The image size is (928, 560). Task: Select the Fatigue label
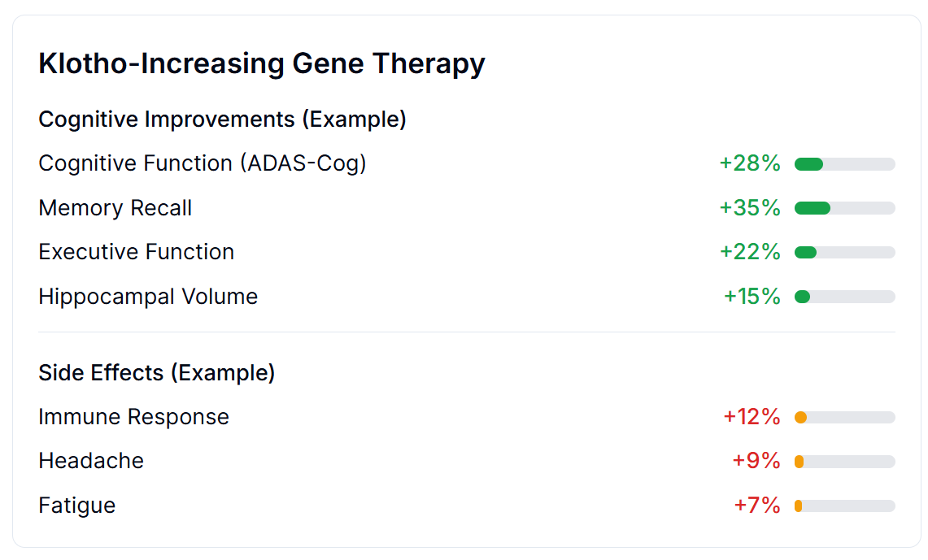click(77, 506)
